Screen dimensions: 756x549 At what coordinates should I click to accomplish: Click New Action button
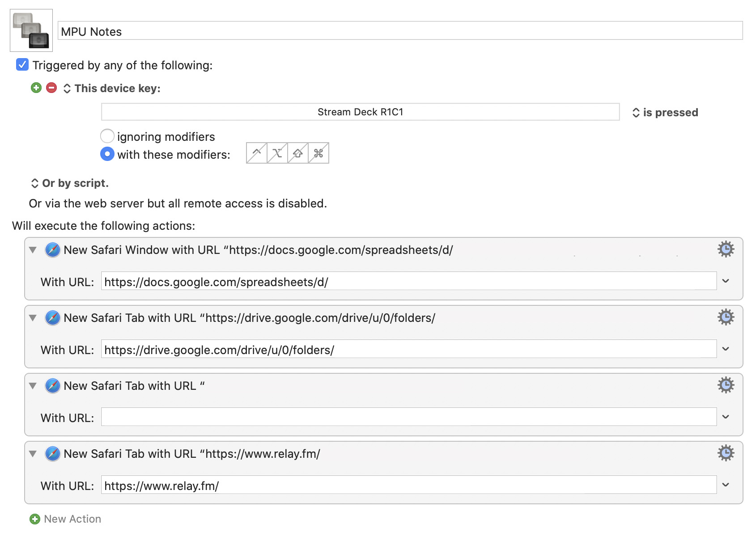click(x=65, y=519)
